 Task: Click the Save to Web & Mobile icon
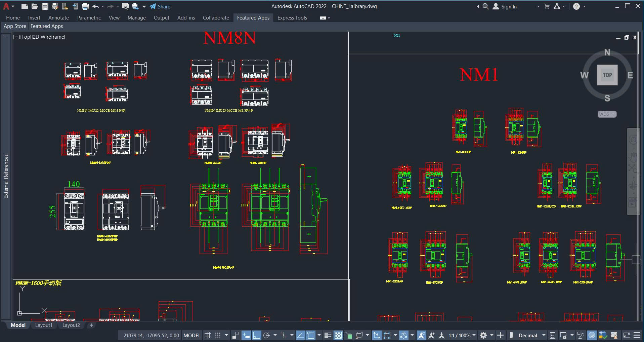(x=75, y=6)
